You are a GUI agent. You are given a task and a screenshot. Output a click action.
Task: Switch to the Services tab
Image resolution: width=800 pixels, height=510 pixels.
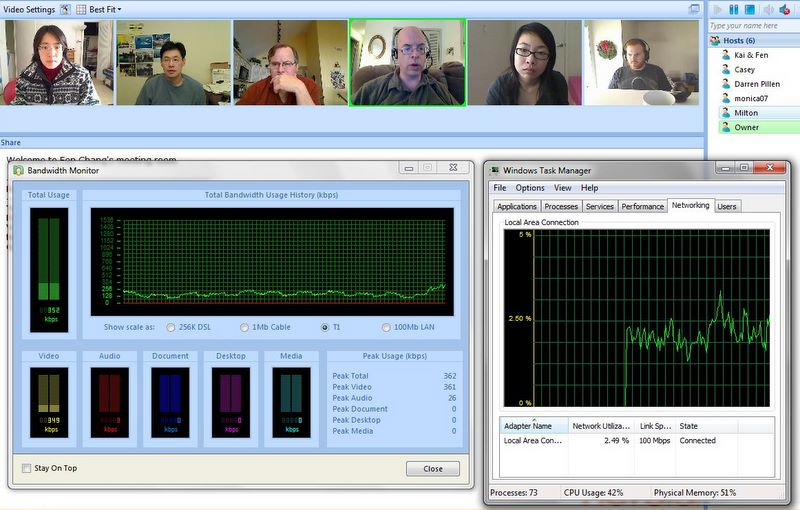click(x=599, y=206)
